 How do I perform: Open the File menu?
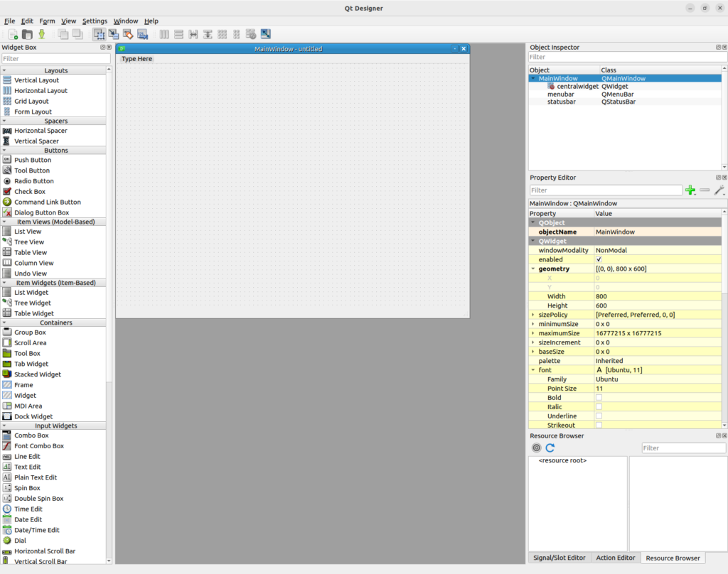9,21
